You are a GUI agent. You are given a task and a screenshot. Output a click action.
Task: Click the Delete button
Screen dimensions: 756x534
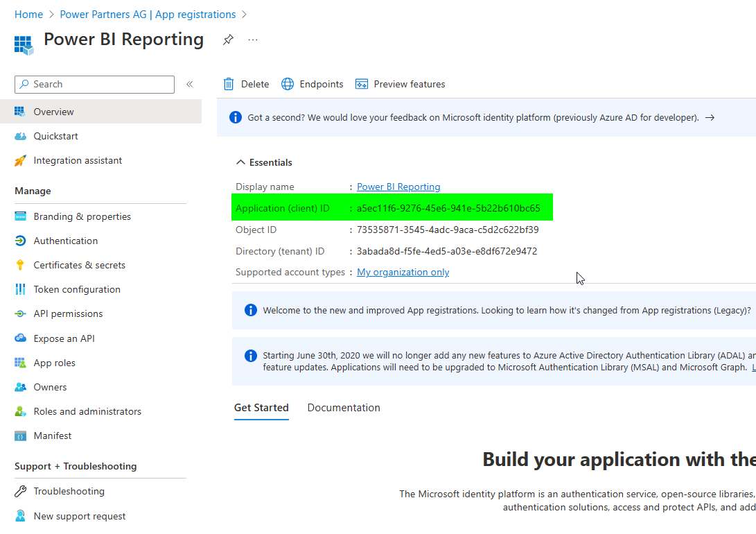point(247,84)
